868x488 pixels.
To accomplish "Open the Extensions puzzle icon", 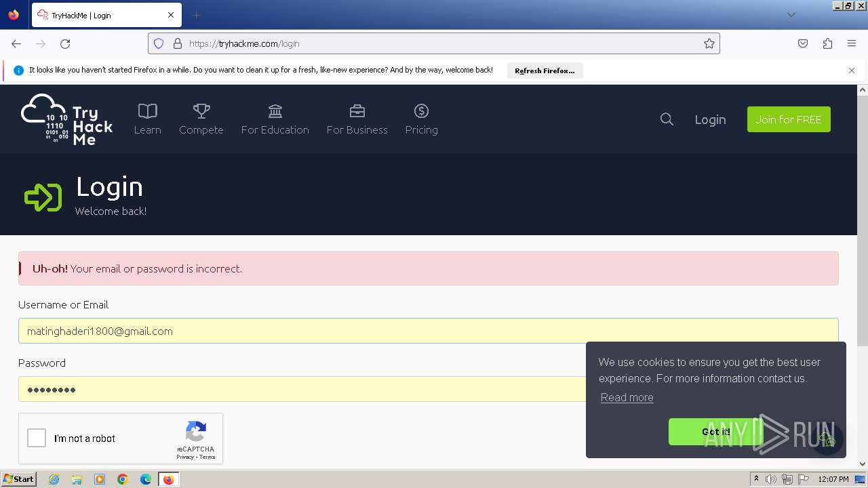I will [x=827, y=43].
